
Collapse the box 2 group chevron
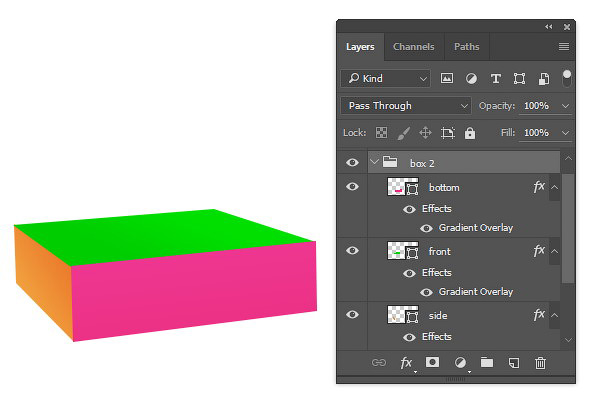374,162
